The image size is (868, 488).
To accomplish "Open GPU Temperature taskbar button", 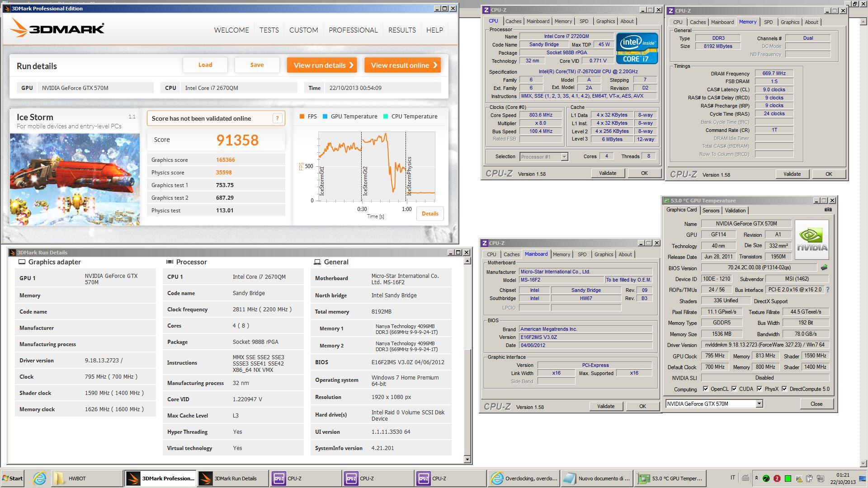I will pos(670,478).
